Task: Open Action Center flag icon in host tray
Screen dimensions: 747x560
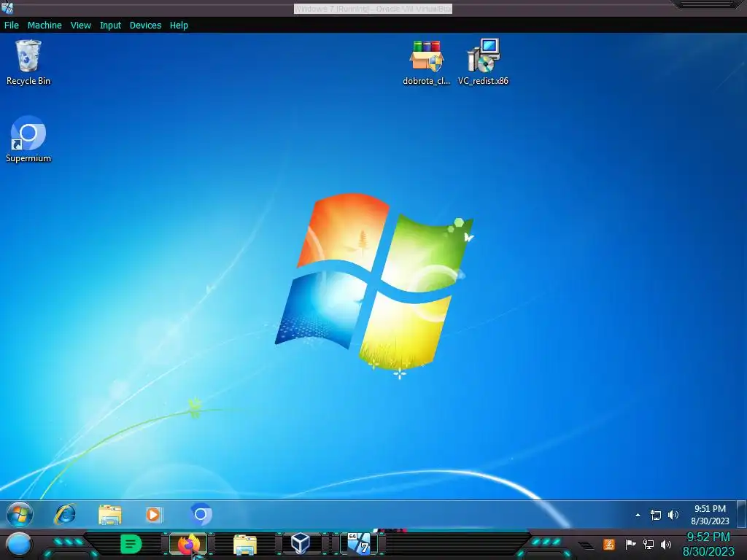Action: click(x=630, y=544)
